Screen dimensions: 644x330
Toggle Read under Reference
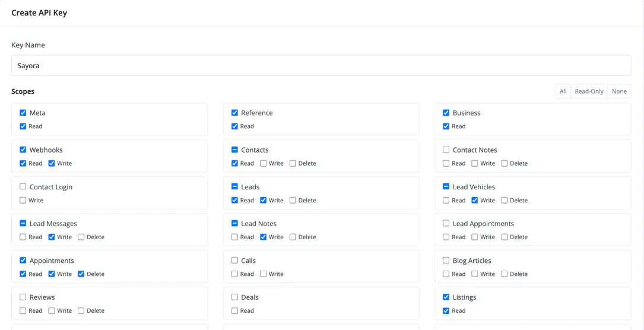coord(234,126)
